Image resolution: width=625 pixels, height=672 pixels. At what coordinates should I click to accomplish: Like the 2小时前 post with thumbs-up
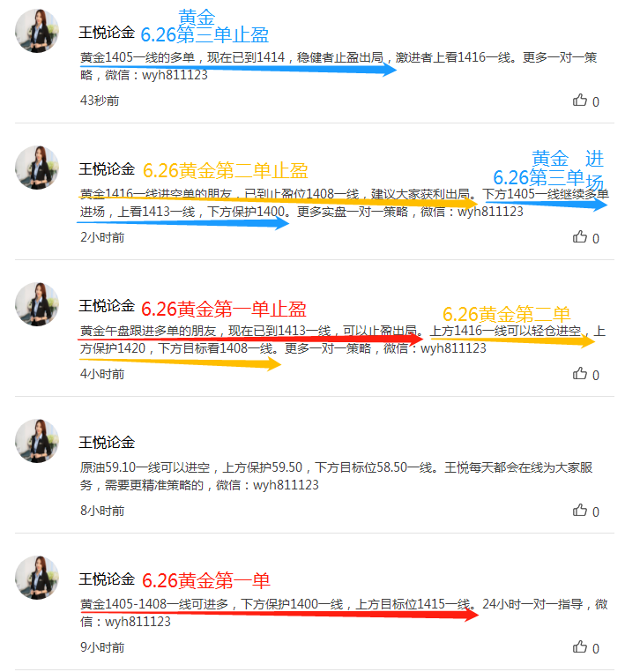(x=580, y=237)
